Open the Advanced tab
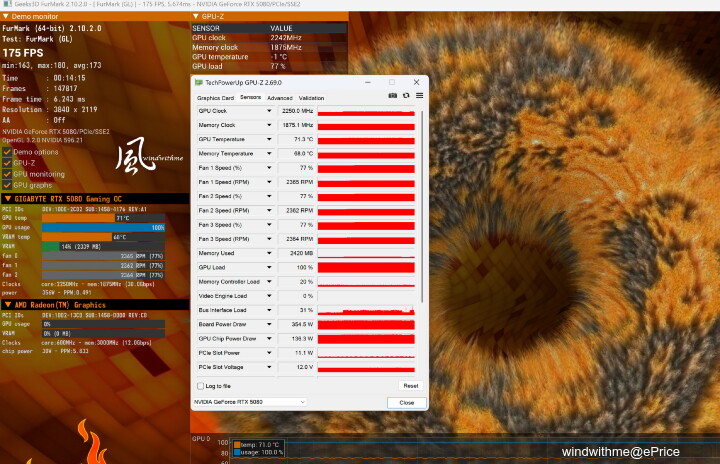This screenshot has width=720, height=464. point(280,98)
